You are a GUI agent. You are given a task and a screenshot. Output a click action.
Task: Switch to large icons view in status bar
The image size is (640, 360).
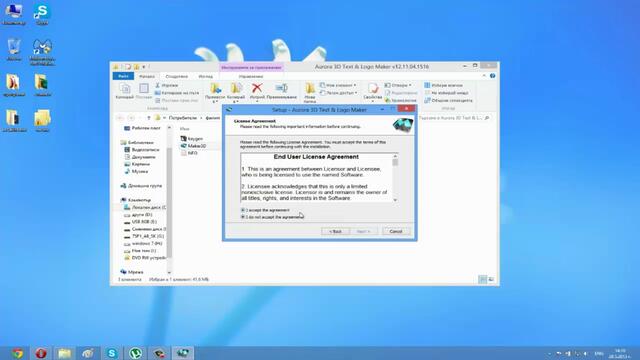click(491, 280)
